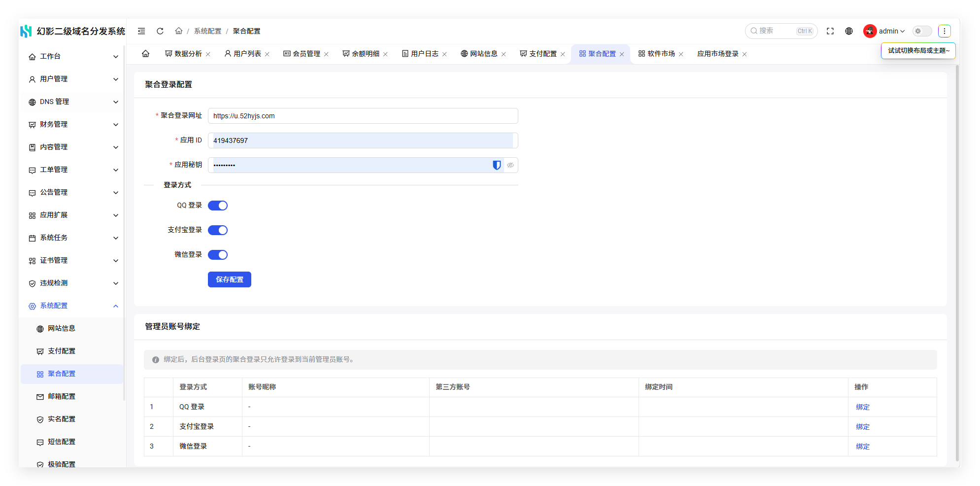Open 支付配置 in sidebar
Viewport: 980px width, 486px height.
(x=72, y=351)
